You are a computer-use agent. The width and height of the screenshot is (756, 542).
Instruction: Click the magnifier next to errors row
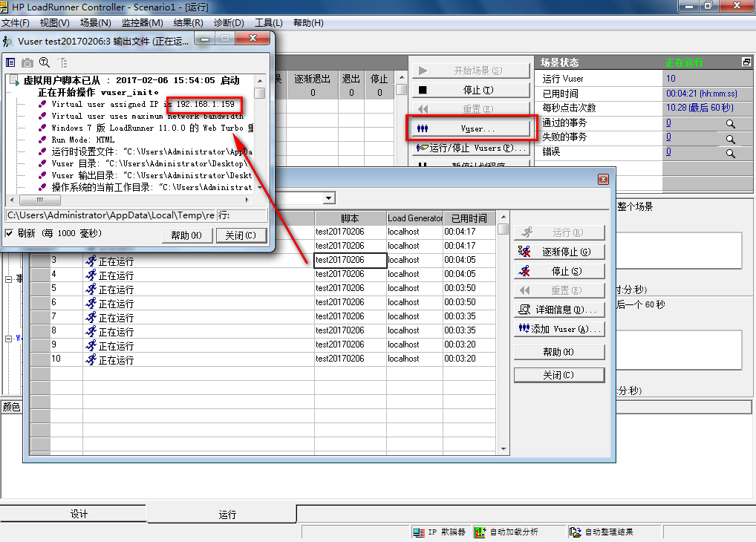point(731,154)
